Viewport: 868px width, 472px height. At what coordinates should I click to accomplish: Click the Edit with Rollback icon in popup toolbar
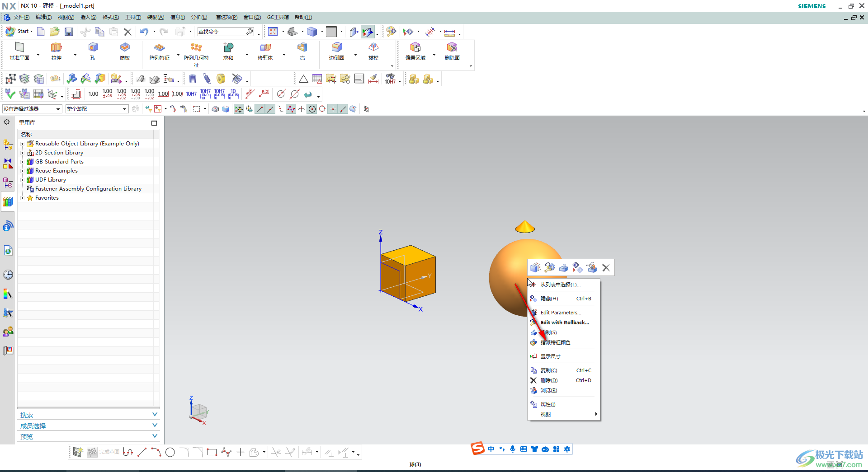tap(549, 268)
